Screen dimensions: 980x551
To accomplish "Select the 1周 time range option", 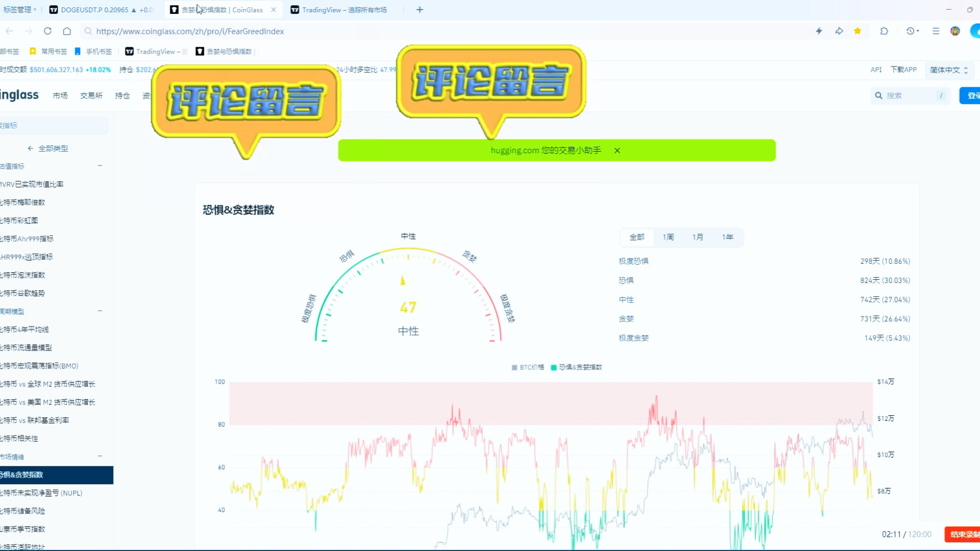I will (x=668, y=237).
